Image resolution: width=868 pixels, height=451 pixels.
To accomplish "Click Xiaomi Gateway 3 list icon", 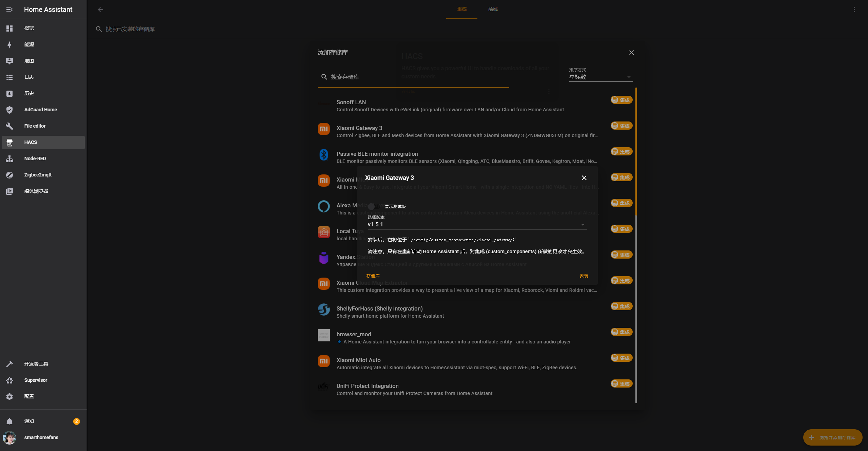I will 324,129.
